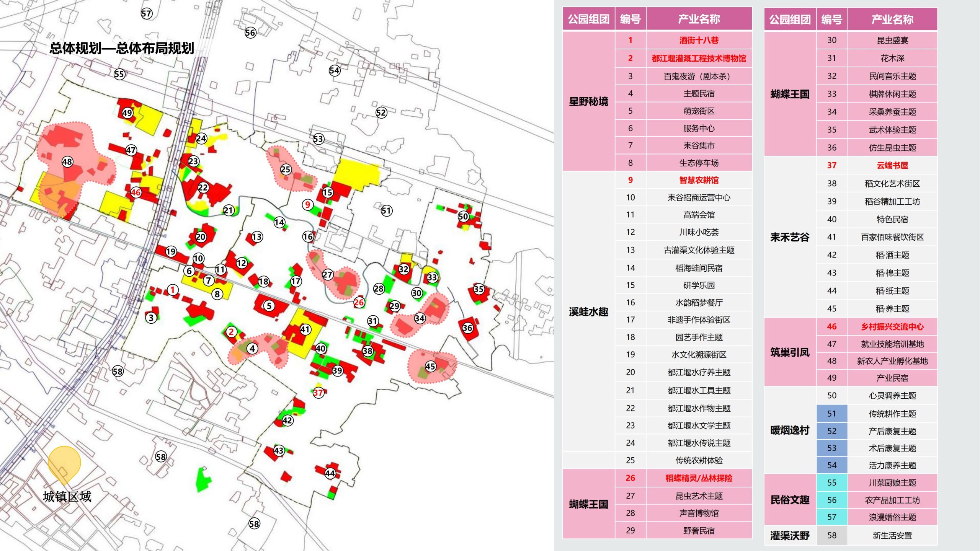Select the red marker number 37
Screen dimensions: 980x551
tap(318, 393)
